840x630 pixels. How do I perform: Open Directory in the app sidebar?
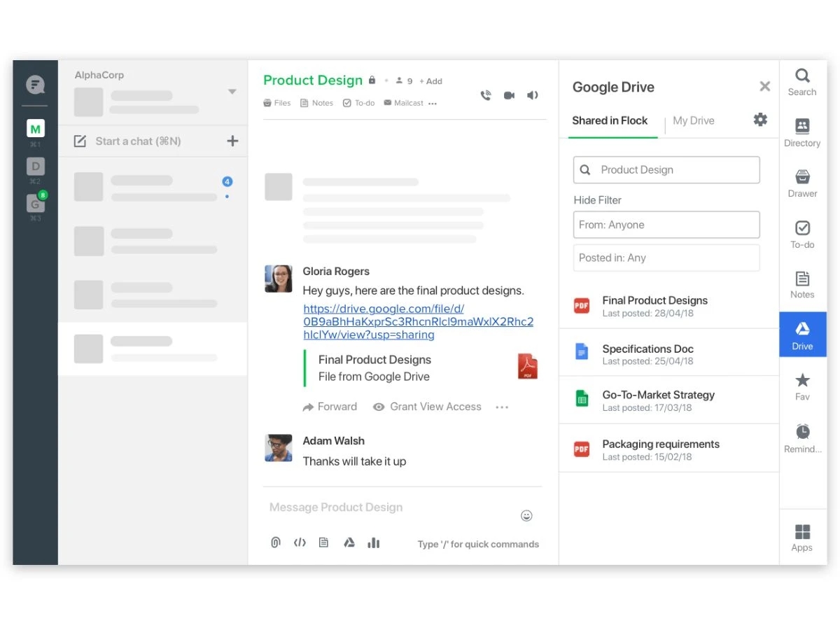tap(802, 133)
